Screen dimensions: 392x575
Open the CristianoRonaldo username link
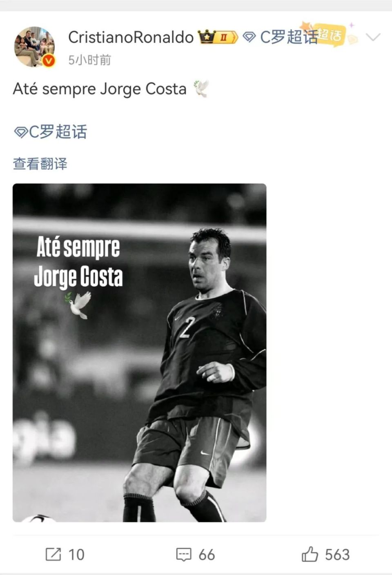point(131,37)
